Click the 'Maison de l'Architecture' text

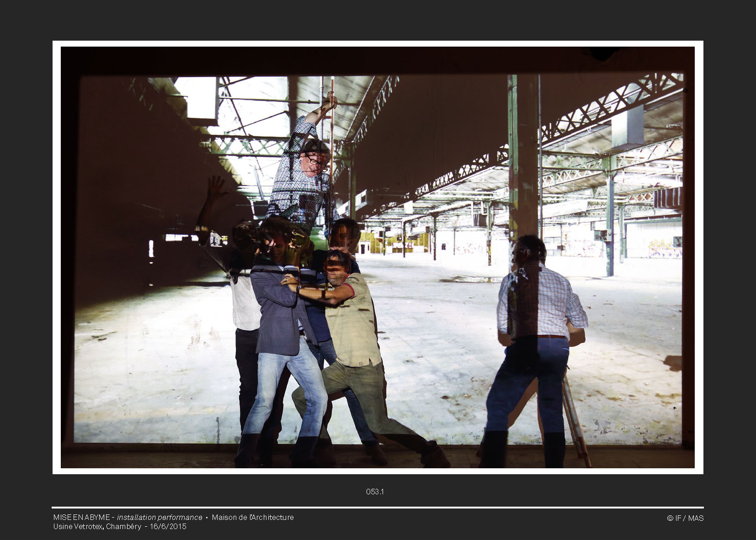pos(252,517)
